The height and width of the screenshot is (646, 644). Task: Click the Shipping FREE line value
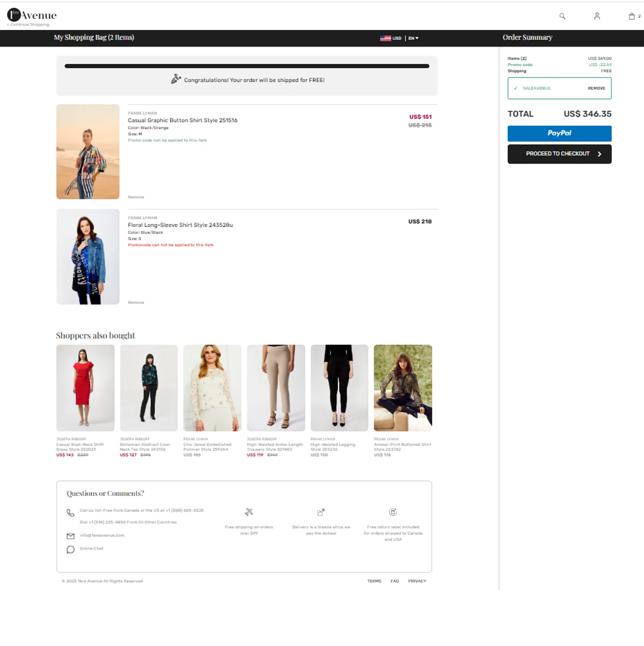[x=606, y=71]
